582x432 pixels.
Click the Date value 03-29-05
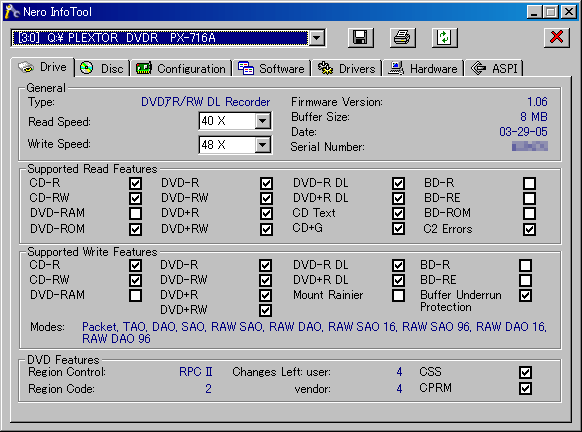[x=523, y=132]
